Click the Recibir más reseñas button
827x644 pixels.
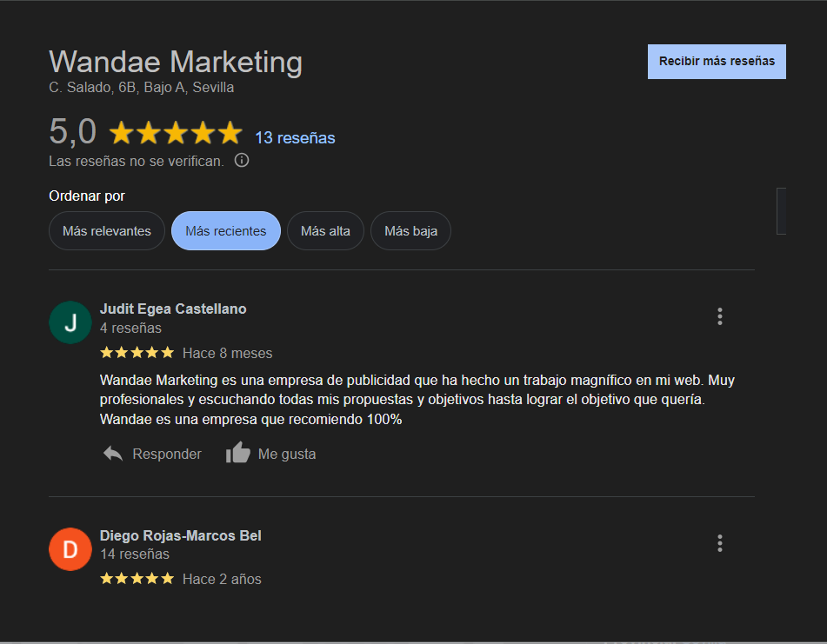point(717,62)
